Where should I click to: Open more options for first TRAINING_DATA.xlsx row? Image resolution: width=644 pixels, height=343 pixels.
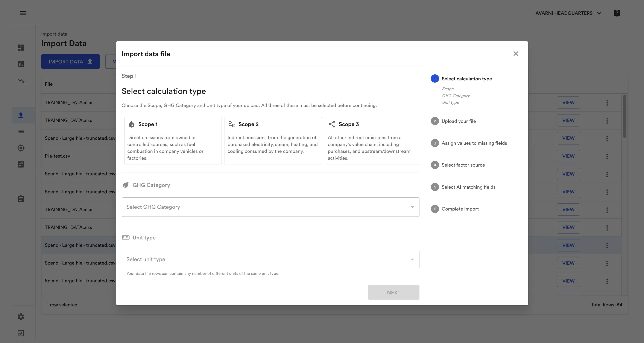coord(607,103)
